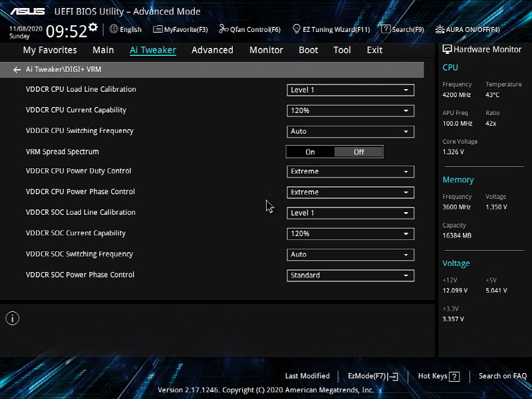
Task: Click the globe language icon
Action: point(114,29)
